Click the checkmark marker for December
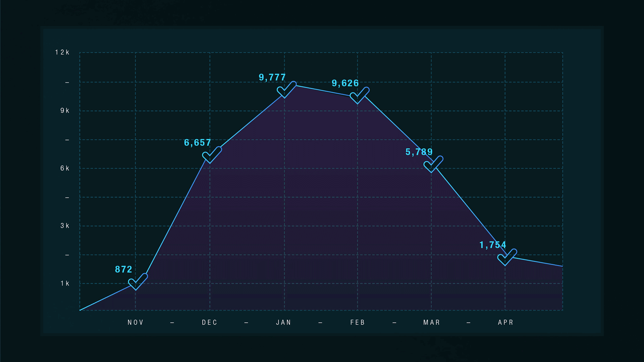 coord(212,155)
